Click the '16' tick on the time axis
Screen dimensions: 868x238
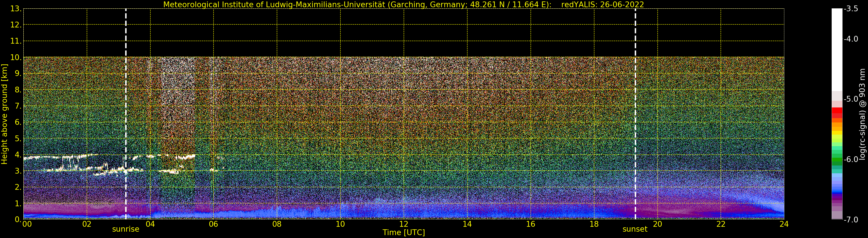pyautogui.click(x=531, y=224)
